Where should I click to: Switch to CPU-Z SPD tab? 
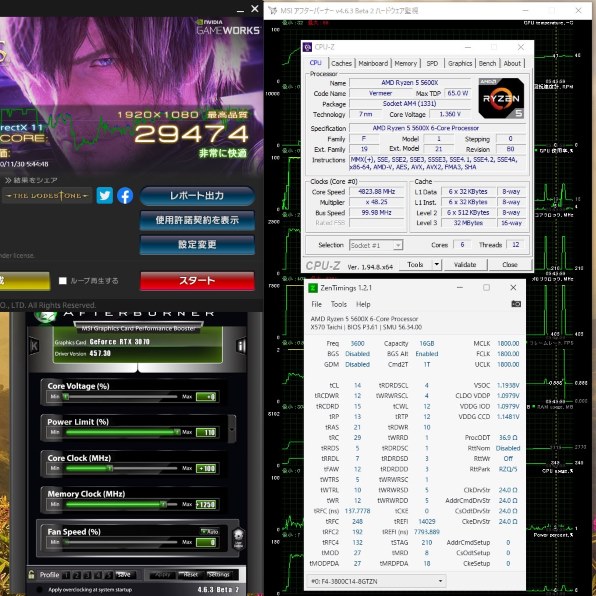[432, 63]
